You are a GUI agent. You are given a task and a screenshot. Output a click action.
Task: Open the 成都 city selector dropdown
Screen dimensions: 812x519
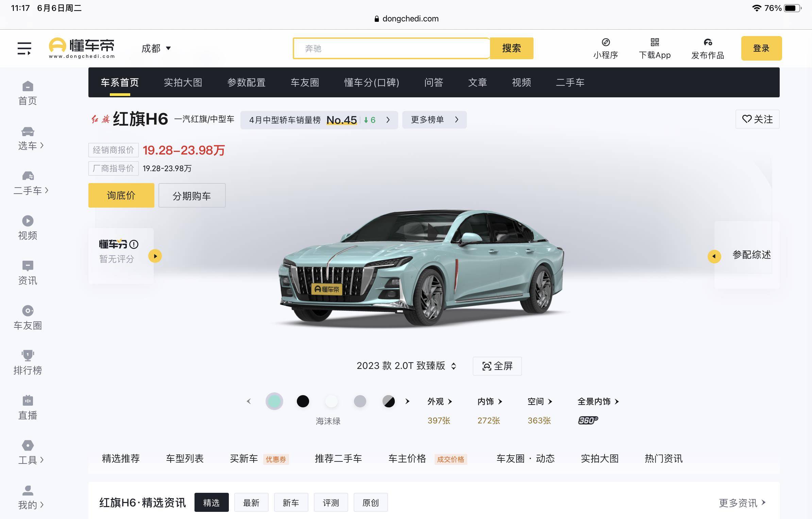[156, 48]
